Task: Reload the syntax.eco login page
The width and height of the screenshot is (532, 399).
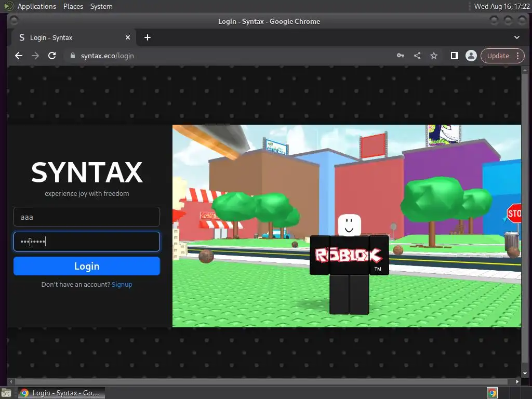Action: tap(52, 56)
